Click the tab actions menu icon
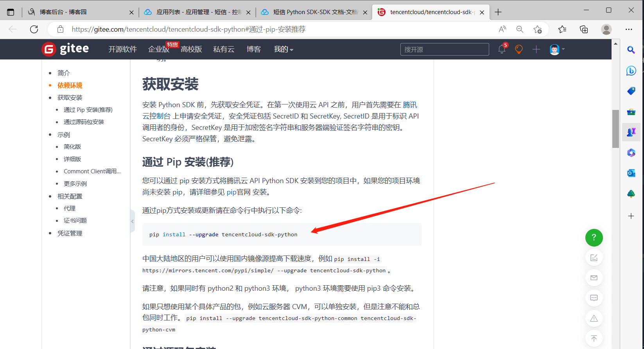Viewport: 644px width, 349px height. tap(11, 12)
